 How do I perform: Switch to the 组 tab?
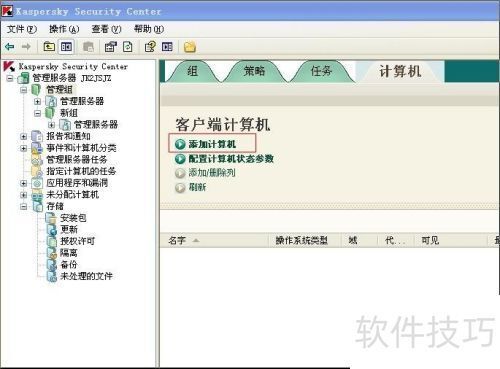pyautogui.click(x=192, y=71)
